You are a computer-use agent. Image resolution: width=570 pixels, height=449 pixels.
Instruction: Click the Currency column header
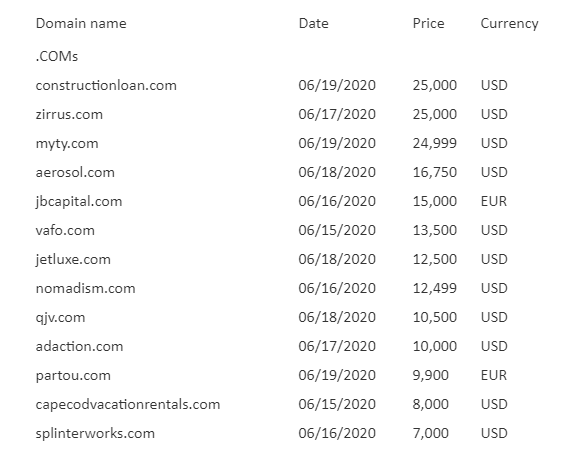[509, 24]
